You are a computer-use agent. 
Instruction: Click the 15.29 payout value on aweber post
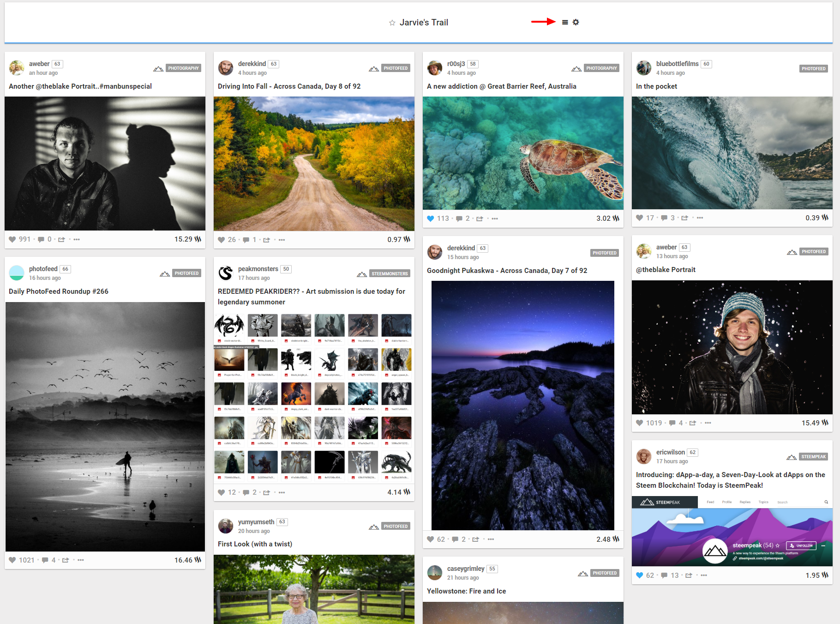[x=183, y=239]
